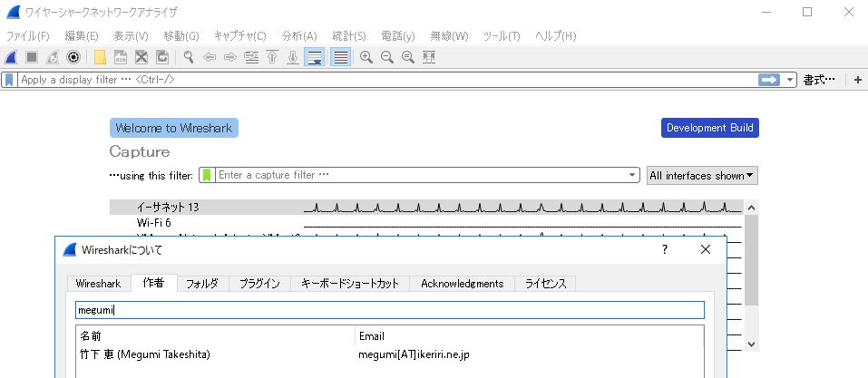
Task: Jump to the last packet
Action: click(x=293, y=57)
